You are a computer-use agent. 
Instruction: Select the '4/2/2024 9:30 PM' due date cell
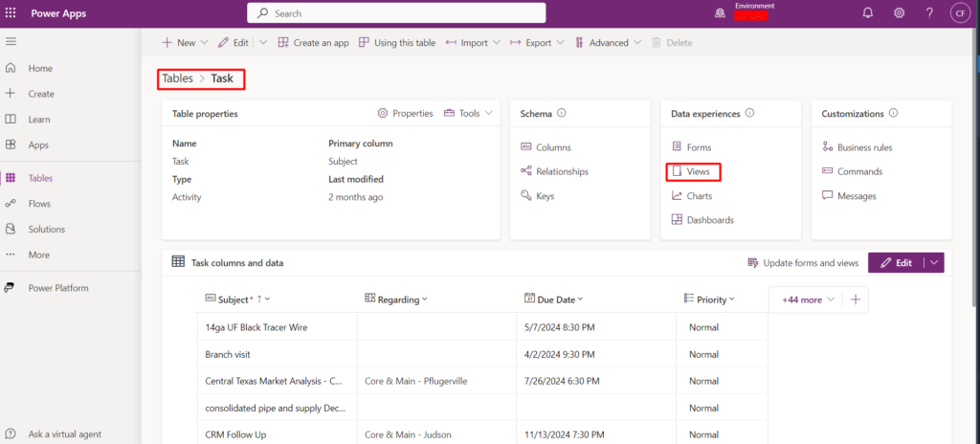pyautogui.click(x=596, y=354)
